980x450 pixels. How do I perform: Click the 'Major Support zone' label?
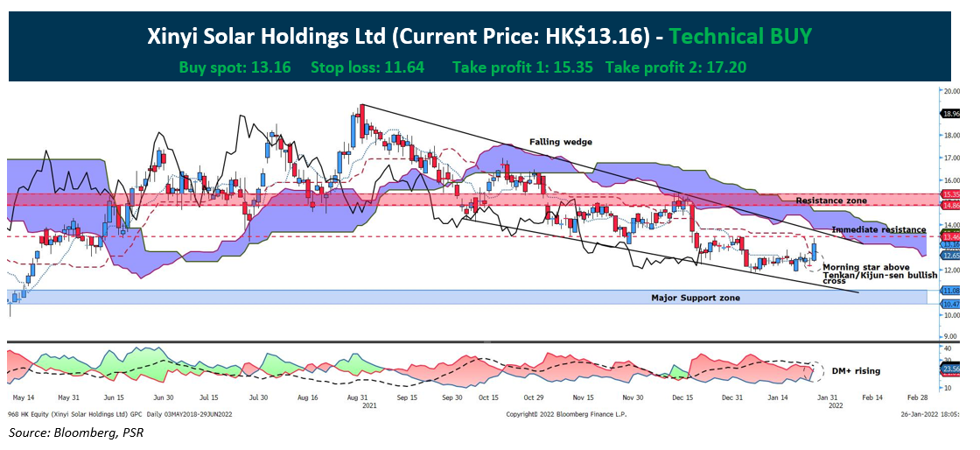pos(696,299)
